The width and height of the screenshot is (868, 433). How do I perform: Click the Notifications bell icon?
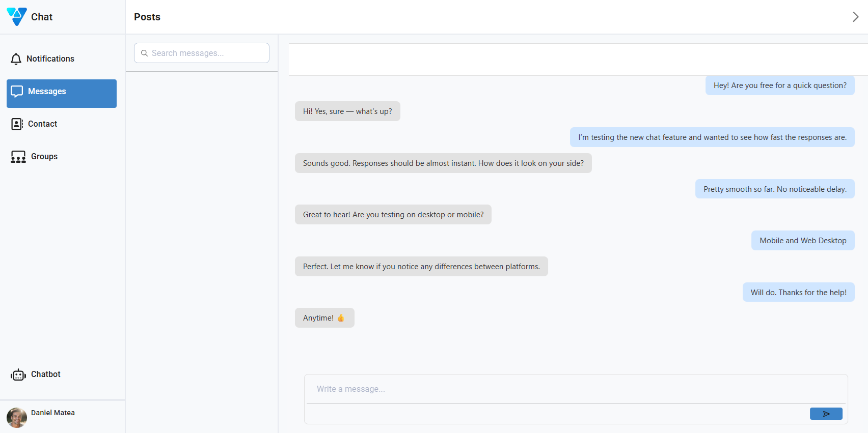tap(16, 59)
